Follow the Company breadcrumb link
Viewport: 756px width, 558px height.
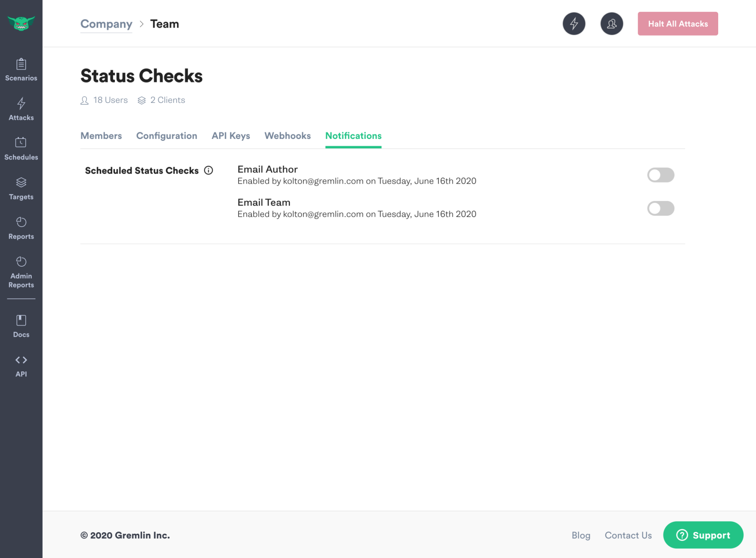107,24
